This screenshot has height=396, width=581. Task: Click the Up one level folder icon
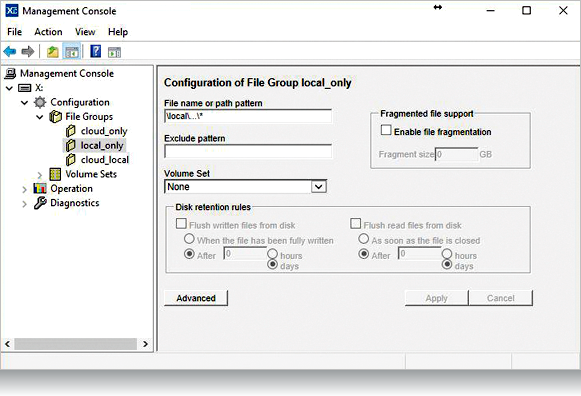[53, 51]
